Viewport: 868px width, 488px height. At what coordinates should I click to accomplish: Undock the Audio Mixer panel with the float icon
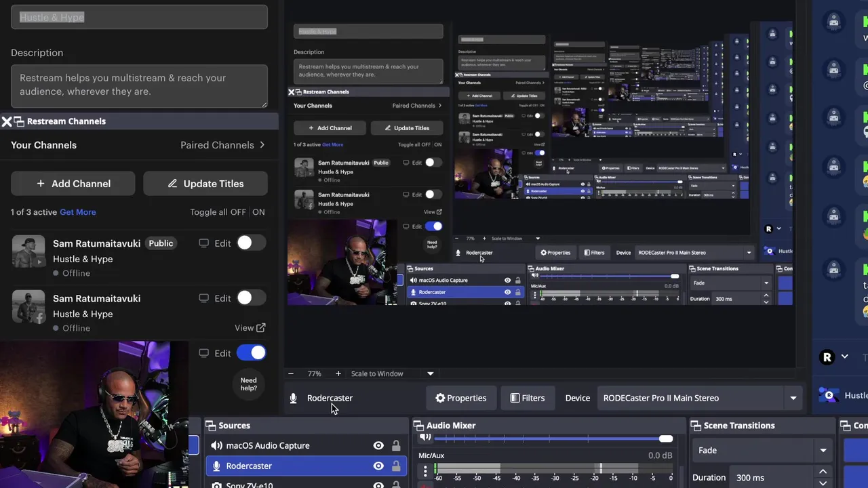418,426
